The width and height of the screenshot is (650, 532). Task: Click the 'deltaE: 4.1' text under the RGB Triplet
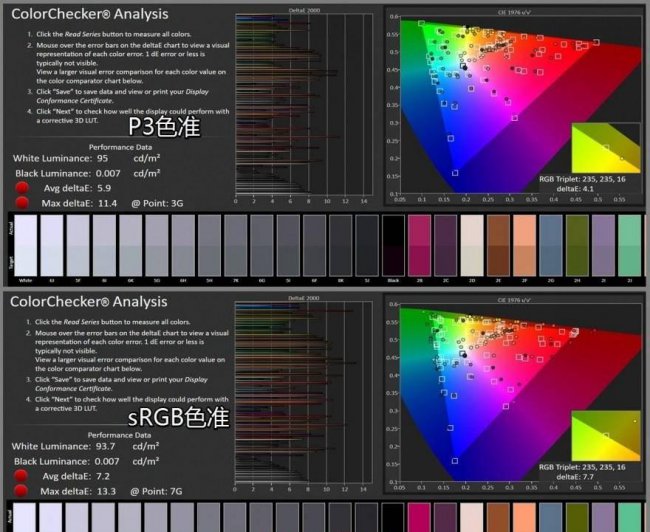575,189
